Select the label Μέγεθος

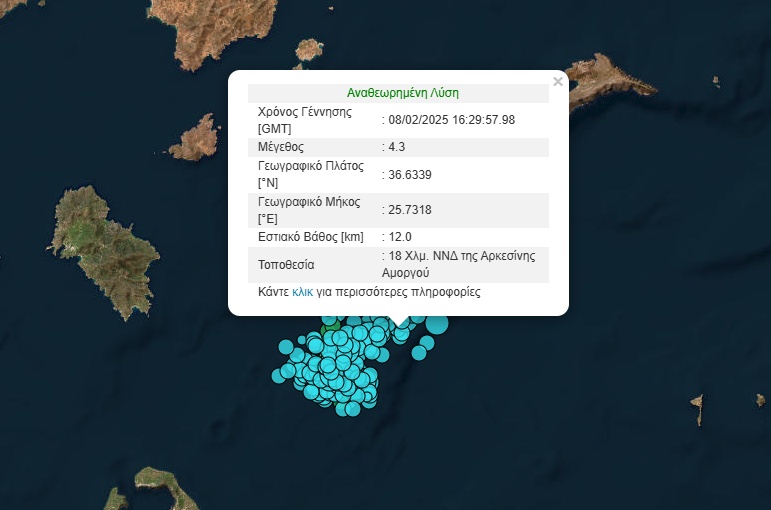(x=281, y=147)
